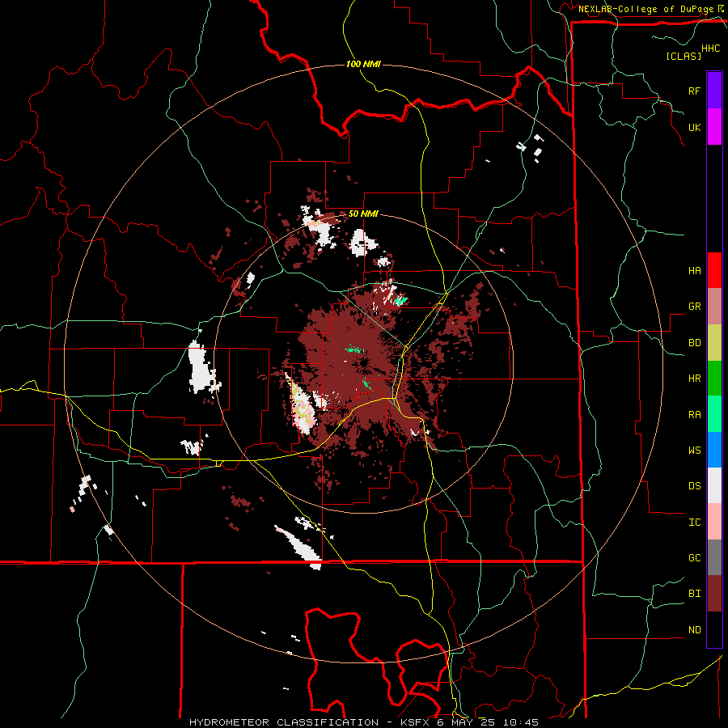The width and height of the screenshot is (728, 728).
Task: Click the ND legend label
Action: (694, 630)
